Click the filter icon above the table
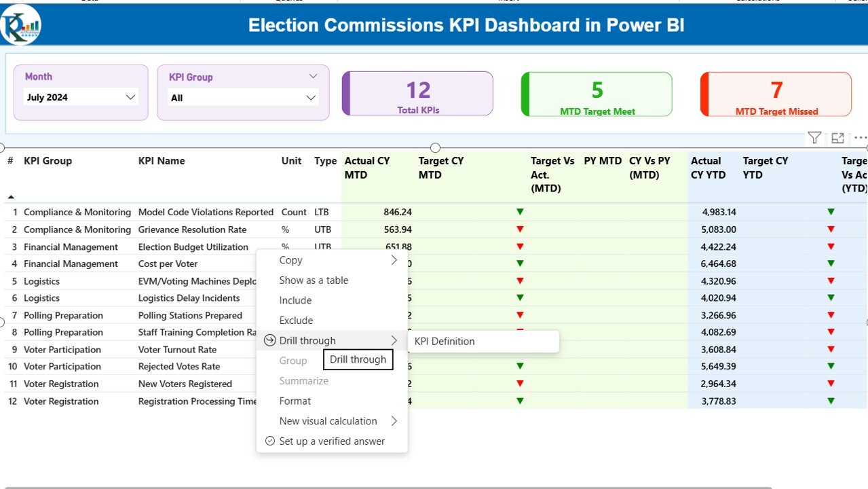This screenshot has height=489, width=868. point(814,138)
